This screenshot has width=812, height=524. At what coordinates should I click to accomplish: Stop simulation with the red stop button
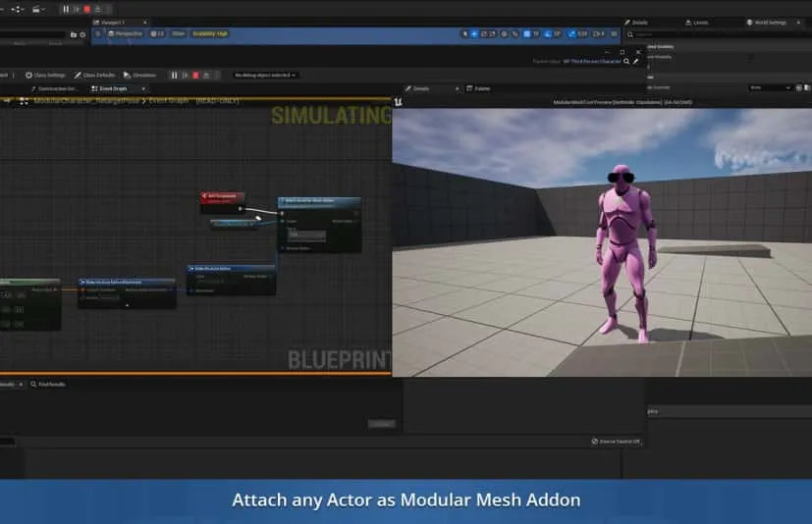pos(86,9)
